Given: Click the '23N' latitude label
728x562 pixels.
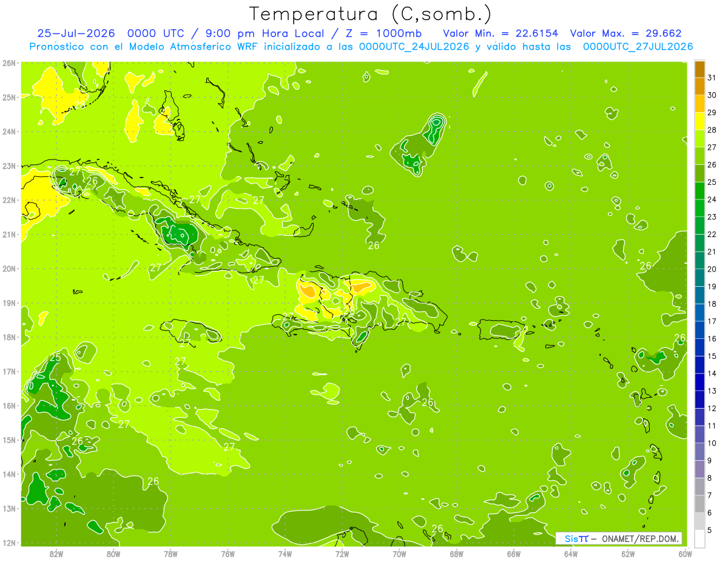Looking at the screenshot, I should (8, 166).
